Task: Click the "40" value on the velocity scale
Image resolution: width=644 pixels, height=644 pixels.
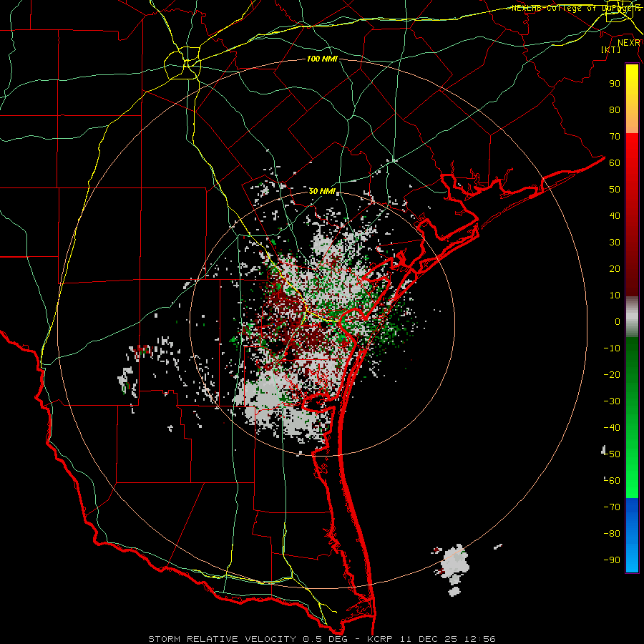Action: click(x=615, y=216)
